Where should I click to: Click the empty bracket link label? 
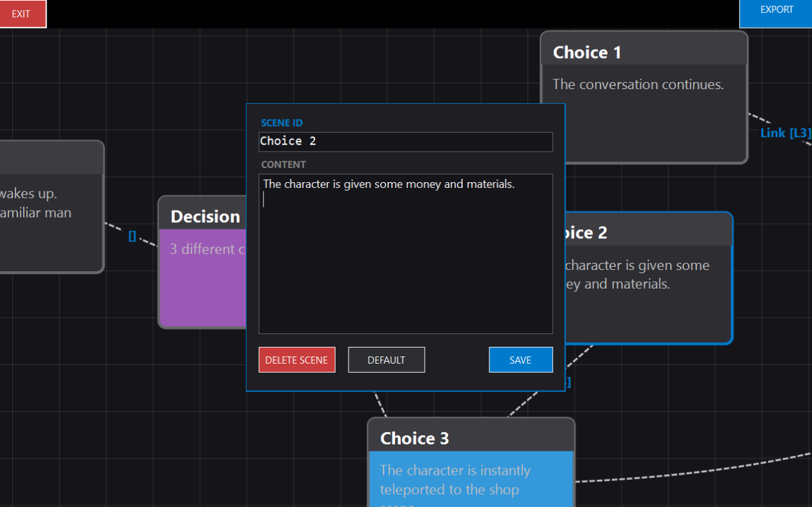coord(132,236)
